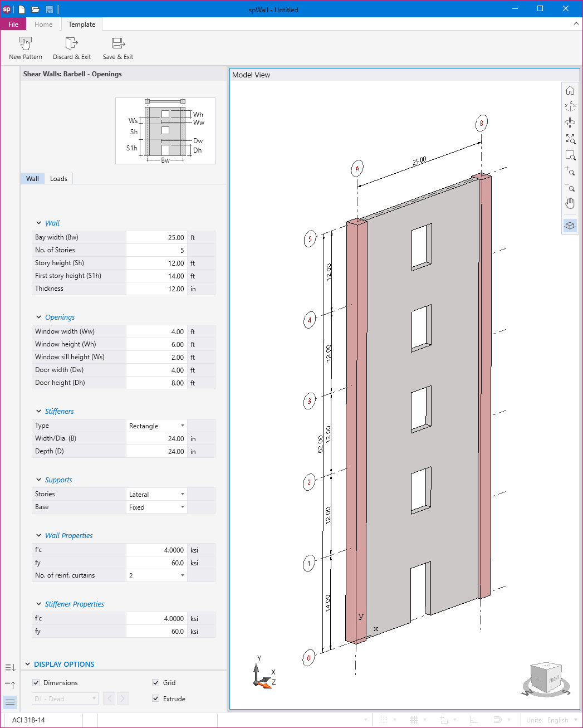Select the Wall tab
Viewport: 583px width, 728px height.
point(33,179)
